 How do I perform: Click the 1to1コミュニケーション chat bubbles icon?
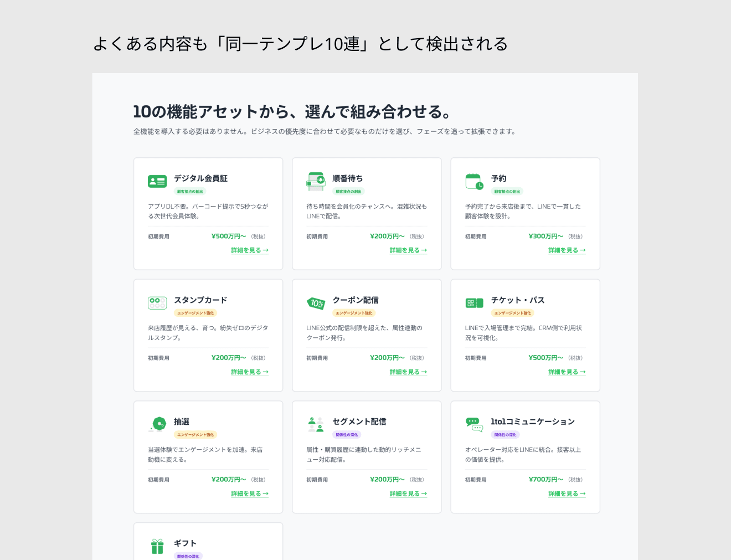click(x=474, y=424)
